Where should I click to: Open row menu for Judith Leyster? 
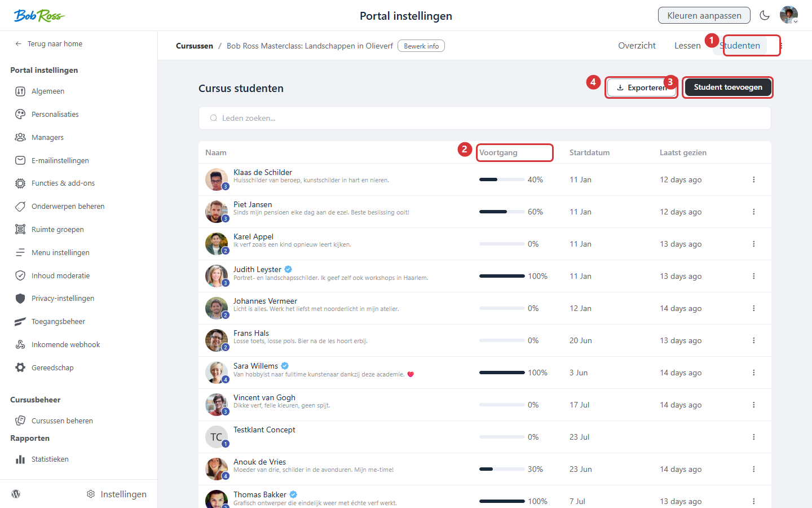click(x=754, y=276)
